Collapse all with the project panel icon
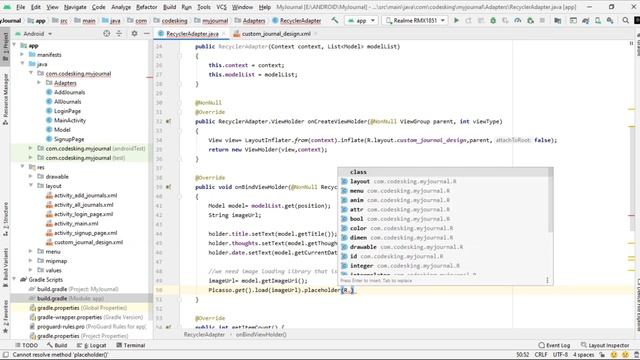 click(x=119, y=33)
